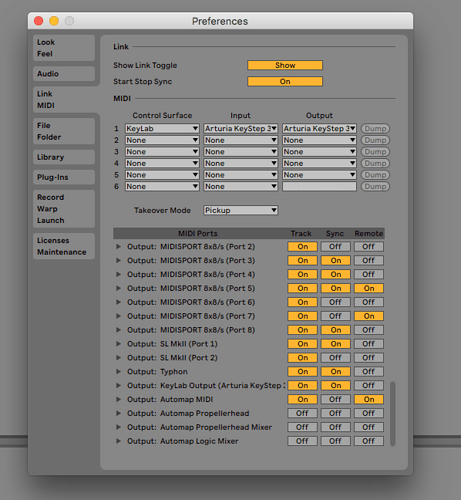Click the MIDI Ports list scrollbar
461x500 pixels.
click(x=393, y=414)
